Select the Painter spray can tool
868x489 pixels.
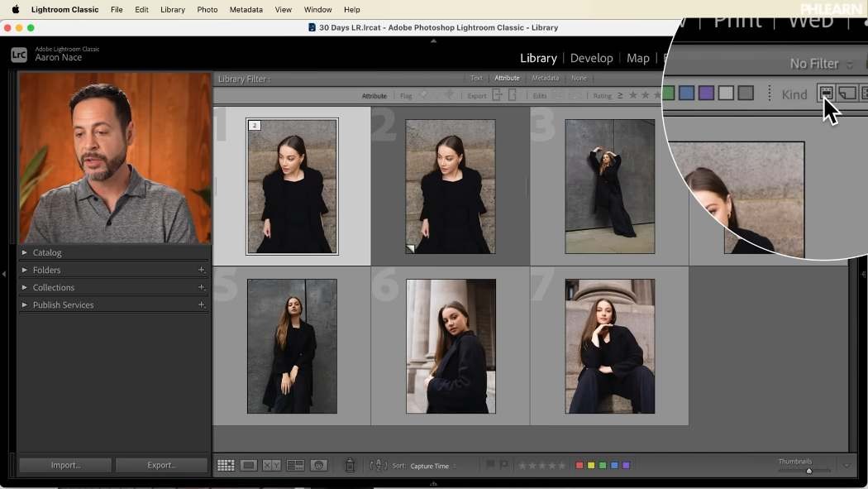click(x=350, y=465)
